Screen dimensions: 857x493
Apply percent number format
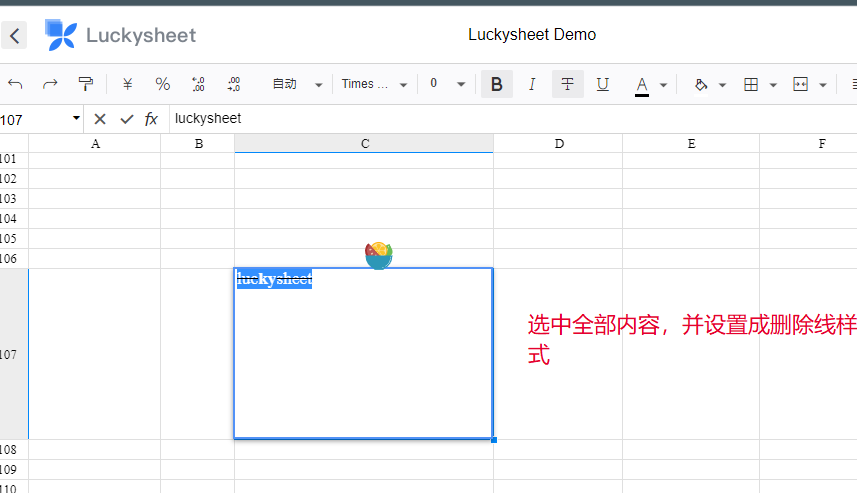pos(162,84)
